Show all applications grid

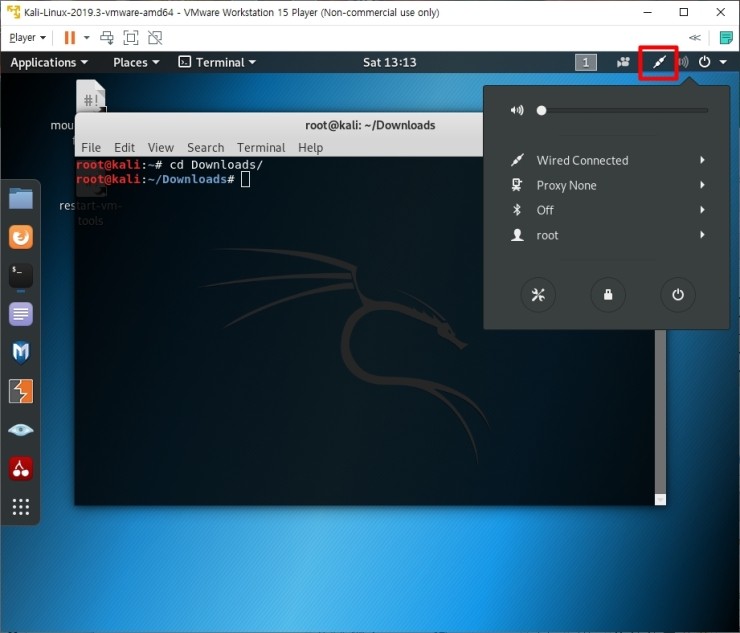21,507
